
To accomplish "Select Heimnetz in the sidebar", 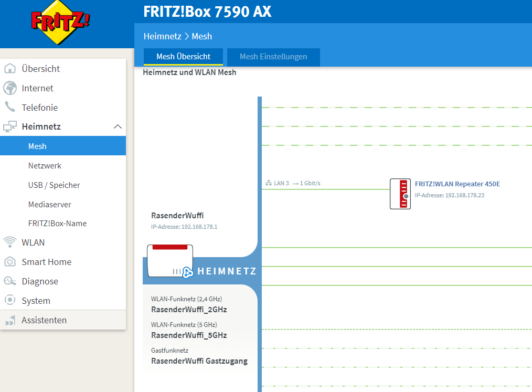I will point(63,126).
